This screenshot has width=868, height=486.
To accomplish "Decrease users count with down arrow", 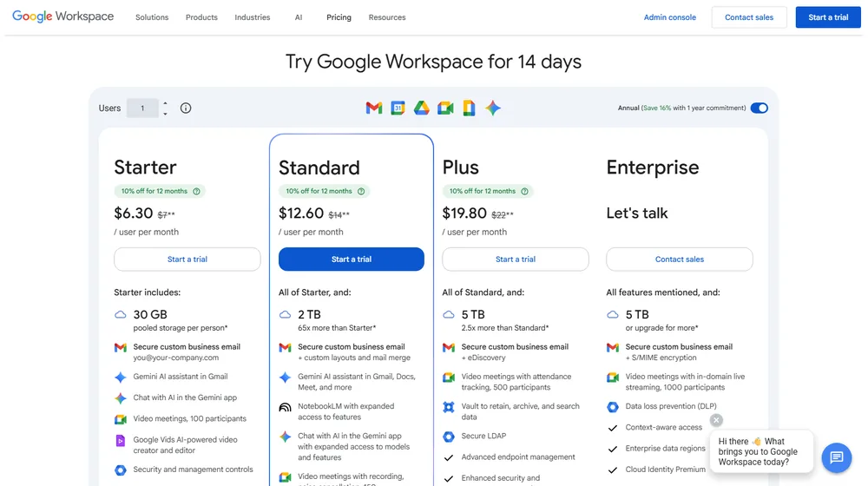I will [x=165, y=114].
